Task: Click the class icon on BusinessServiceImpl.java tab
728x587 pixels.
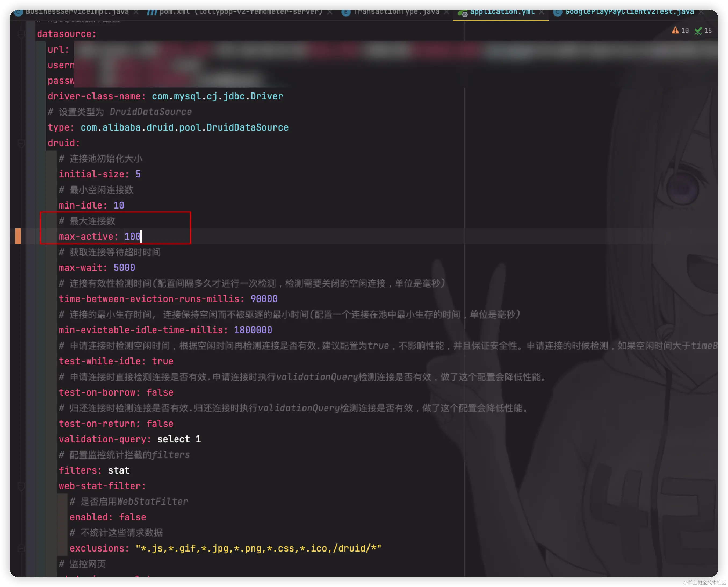Action: pyautogui.click(x=18, y=13)
